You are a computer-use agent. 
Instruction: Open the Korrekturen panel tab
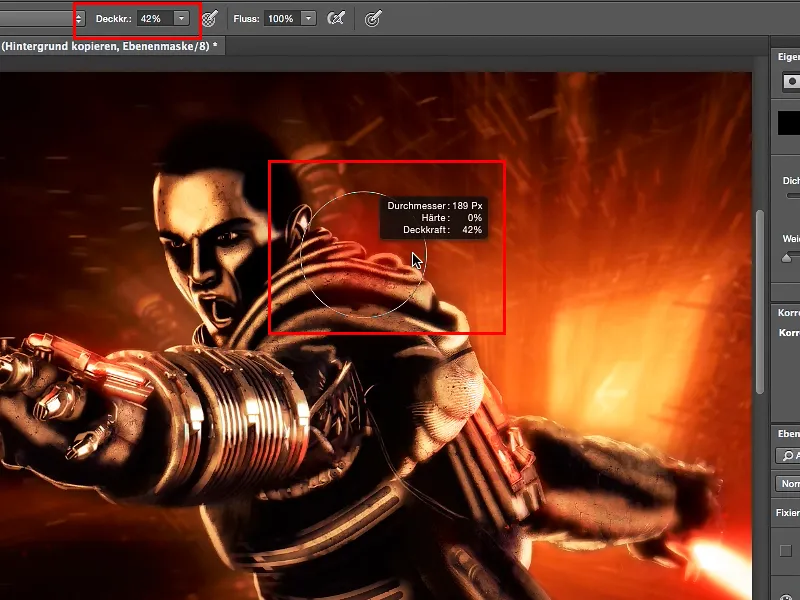[789, 313]
